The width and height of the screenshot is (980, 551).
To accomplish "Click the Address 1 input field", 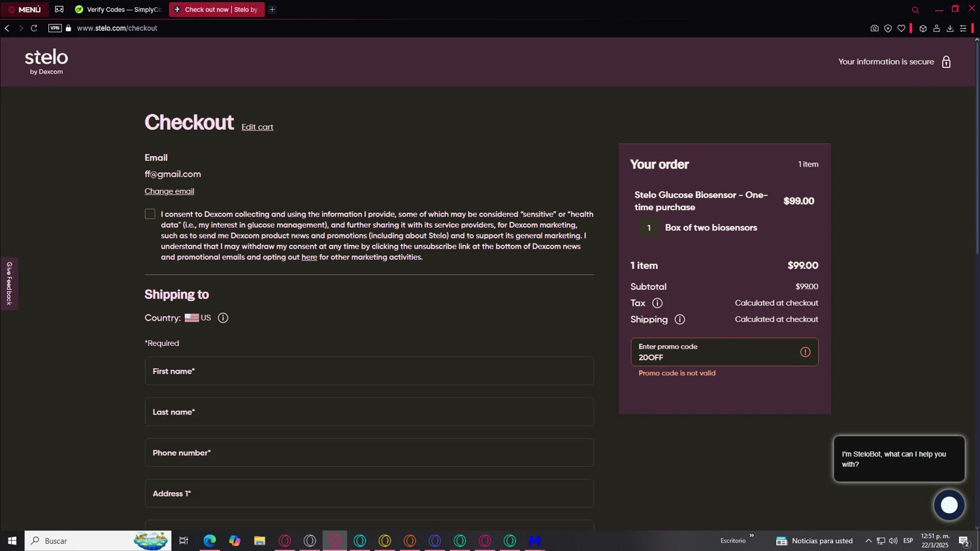I will (369, 494).
